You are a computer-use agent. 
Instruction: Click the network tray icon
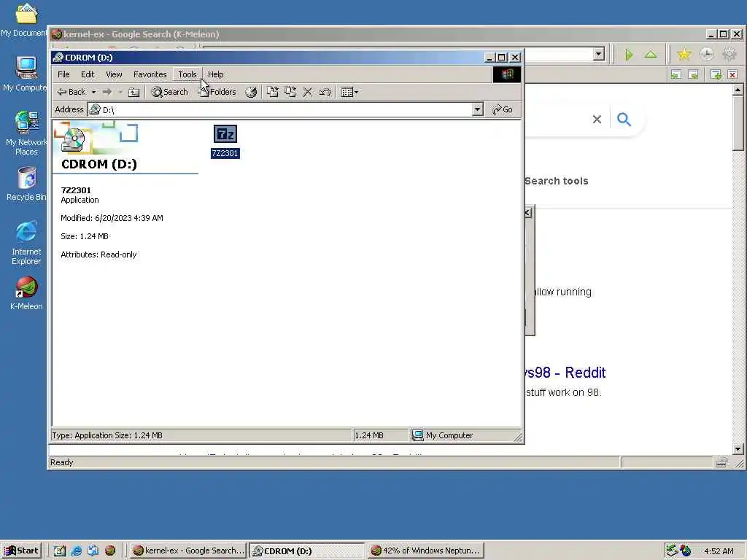coord(672,551)
